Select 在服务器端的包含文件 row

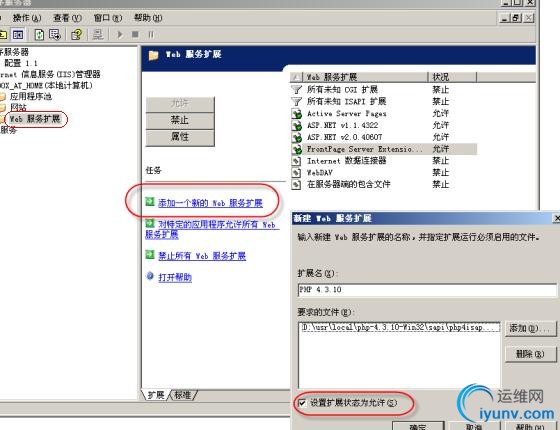click(x=384, y=184)
